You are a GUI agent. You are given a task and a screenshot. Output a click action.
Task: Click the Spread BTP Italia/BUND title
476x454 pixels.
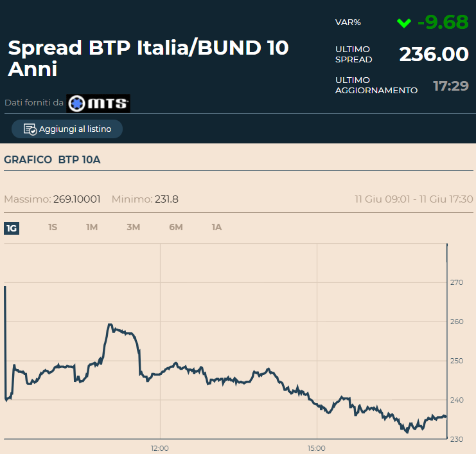pyautogui.click(x=148, y=58)
